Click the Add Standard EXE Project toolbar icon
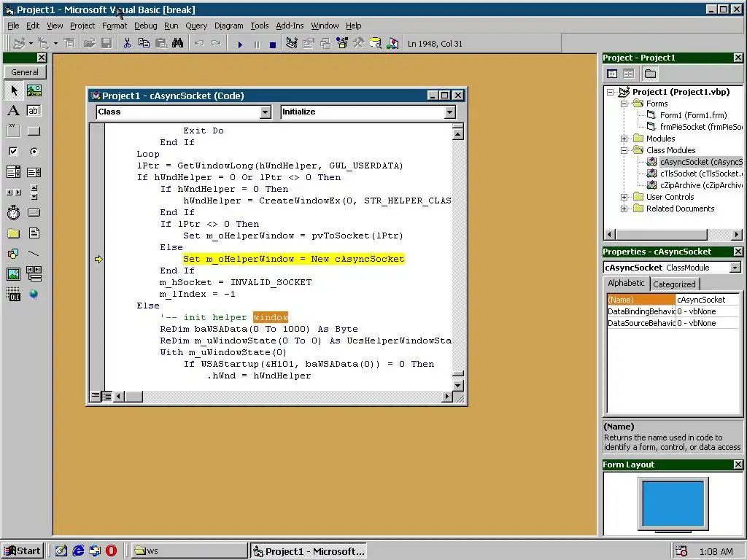This screenshot has height=560, width=747. (20, 43)
